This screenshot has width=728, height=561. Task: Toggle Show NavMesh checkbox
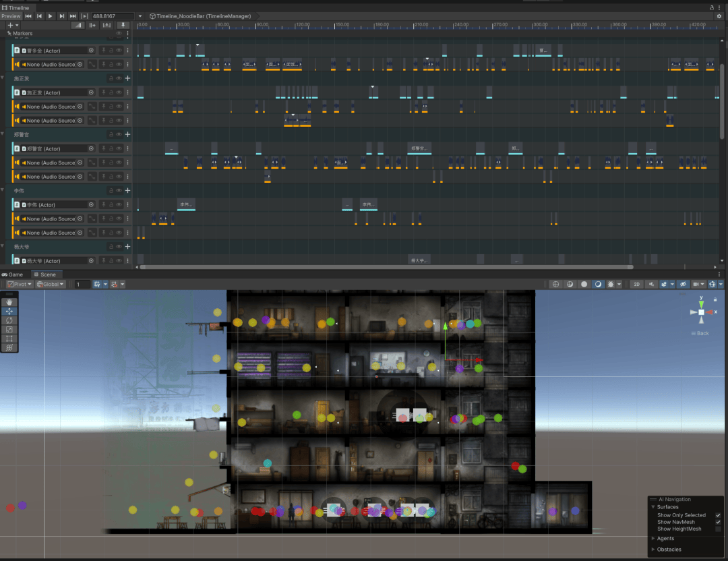tap(719, 522)
